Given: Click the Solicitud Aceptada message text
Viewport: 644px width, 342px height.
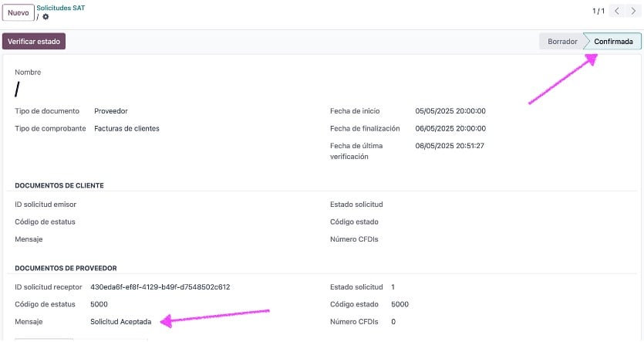Looking at the screenshot, I should click(x=121, y=321).
